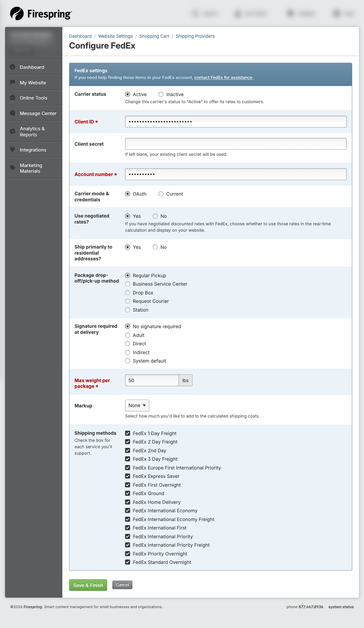This screenshot has height=628, width=364.
Task: Click the My Website flag icon
Action: point(12,82)
